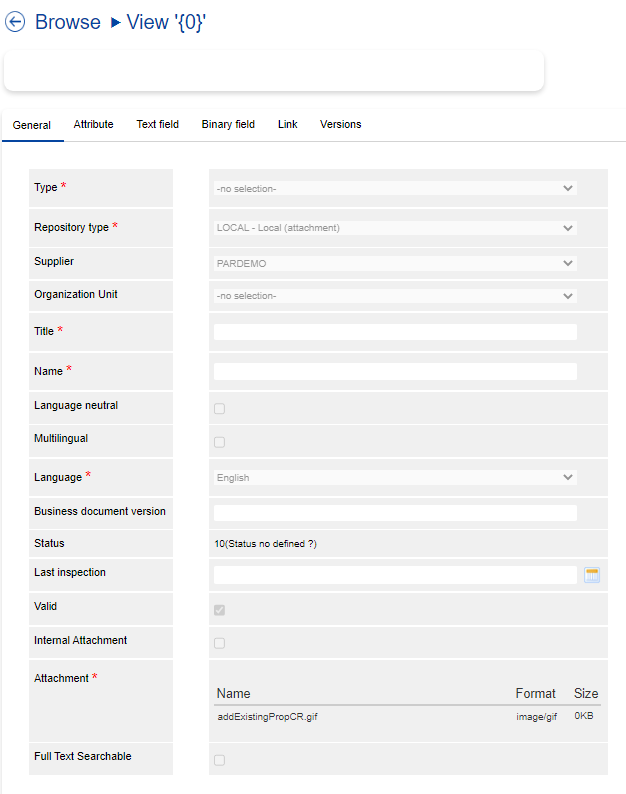Click into the Title input field
Image resolution: width=626 pixels, height=794 pixels.
click(395, 332)
